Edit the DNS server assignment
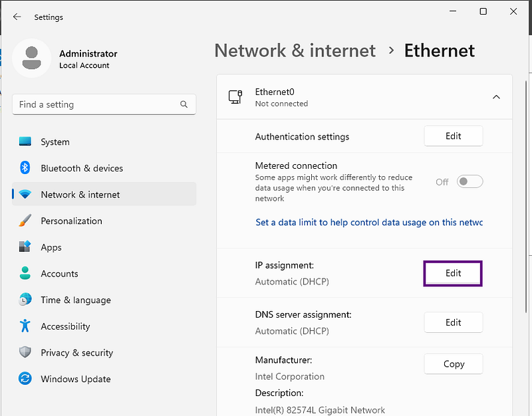The image size is (532, 416). pyautogui.click(x=453, y=322)
